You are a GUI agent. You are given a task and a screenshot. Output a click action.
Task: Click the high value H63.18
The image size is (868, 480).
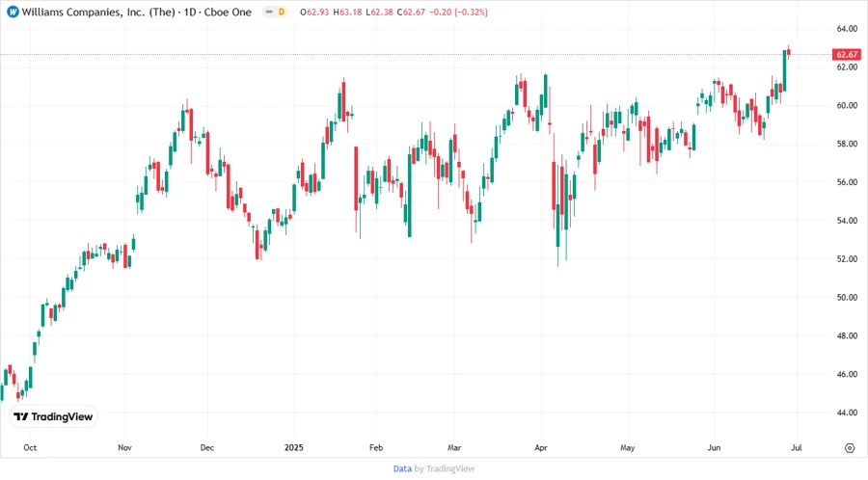347,13
